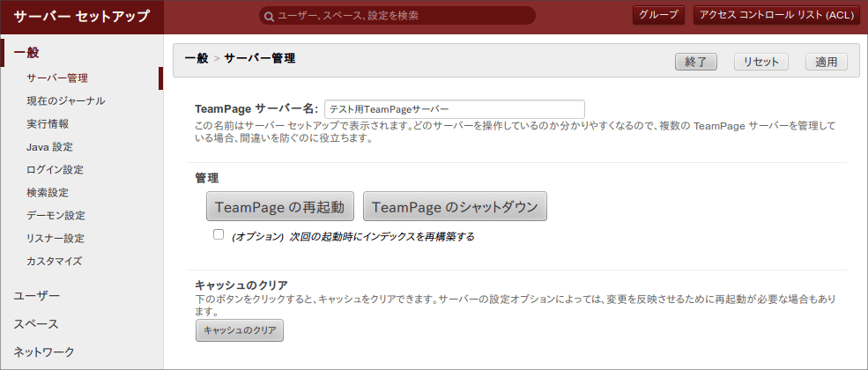868x370 pixels.
Task: Click サーバー管理 in breadcrumb title
Action: click(x=260, y=57)
